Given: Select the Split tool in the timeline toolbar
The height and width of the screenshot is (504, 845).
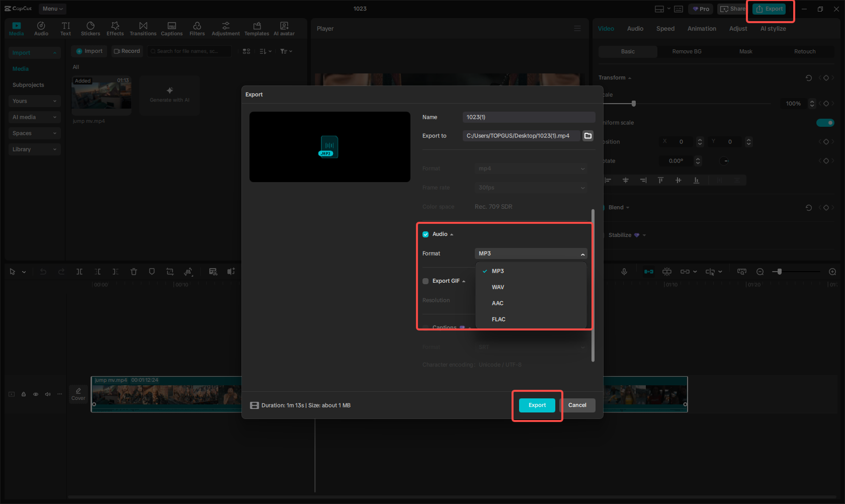Looking at the screenshot, I should coord(79,272).
